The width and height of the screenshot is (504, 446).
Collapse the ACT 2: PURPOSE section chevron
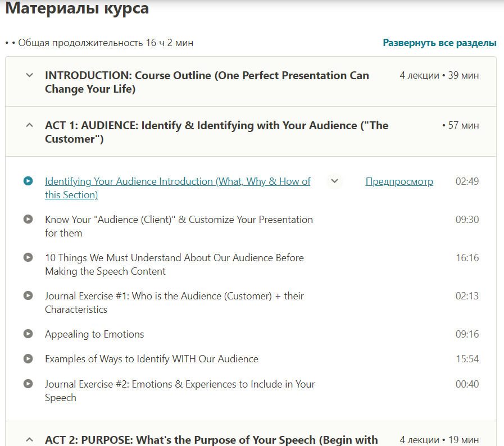point(30,439)
